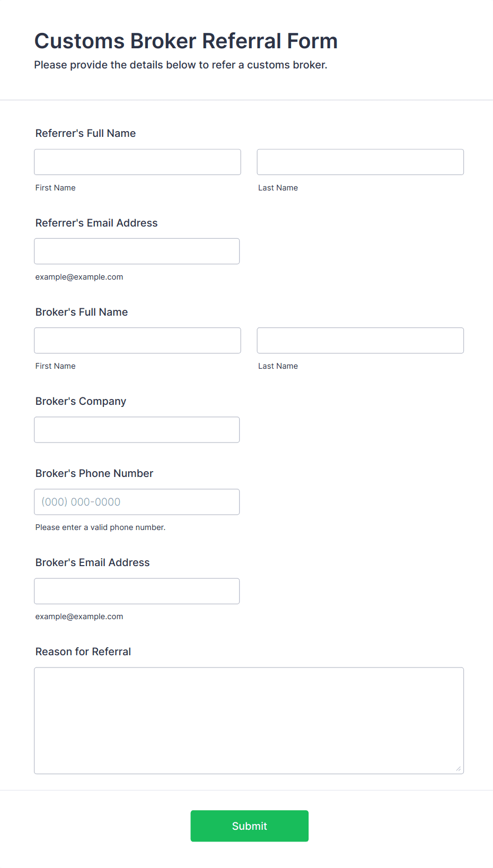Image resolution: width=493 pixels, height=868 pixels.
Task: Focus the Referrer's Last Name field
Action: [360, 162]
